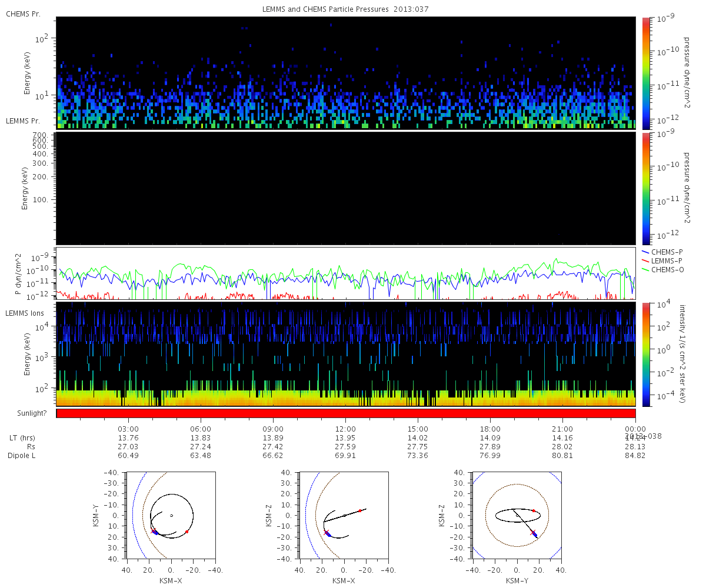
Task: Click the planet center marker in the KSM-X/KSM-Y plot
Action: (171, 516)
